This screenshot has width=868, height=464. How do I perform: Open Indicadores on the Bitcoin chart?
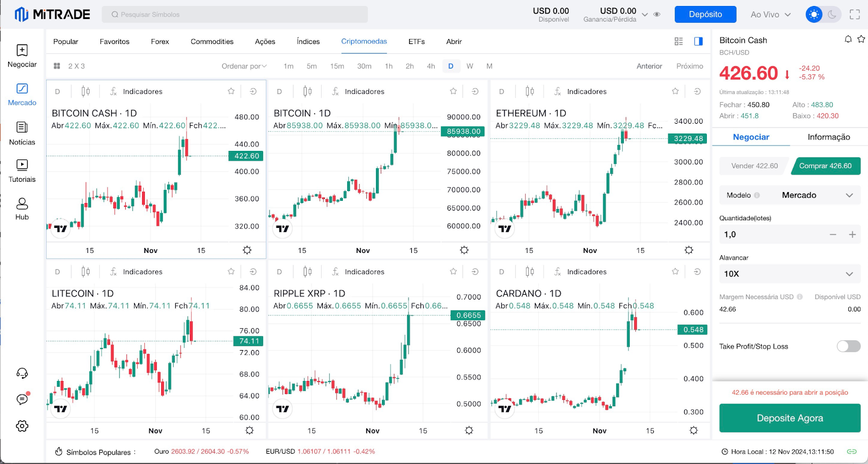(x=358, y=91)
